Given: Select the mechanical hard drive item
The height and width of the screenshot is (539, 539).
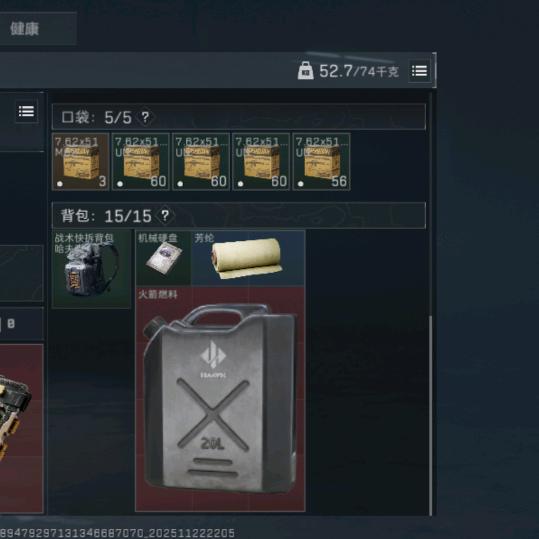Looking at the screenshot, I should pos(163,258).
